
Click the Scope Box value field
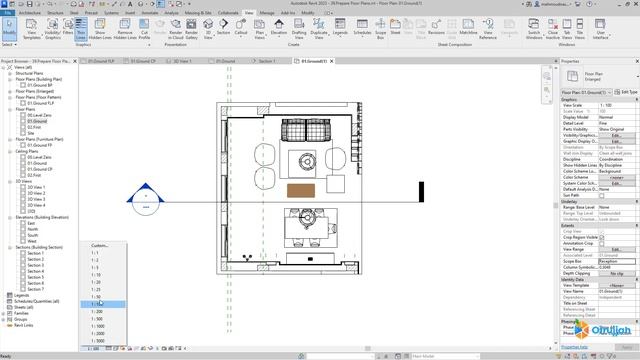pos(616,261)
